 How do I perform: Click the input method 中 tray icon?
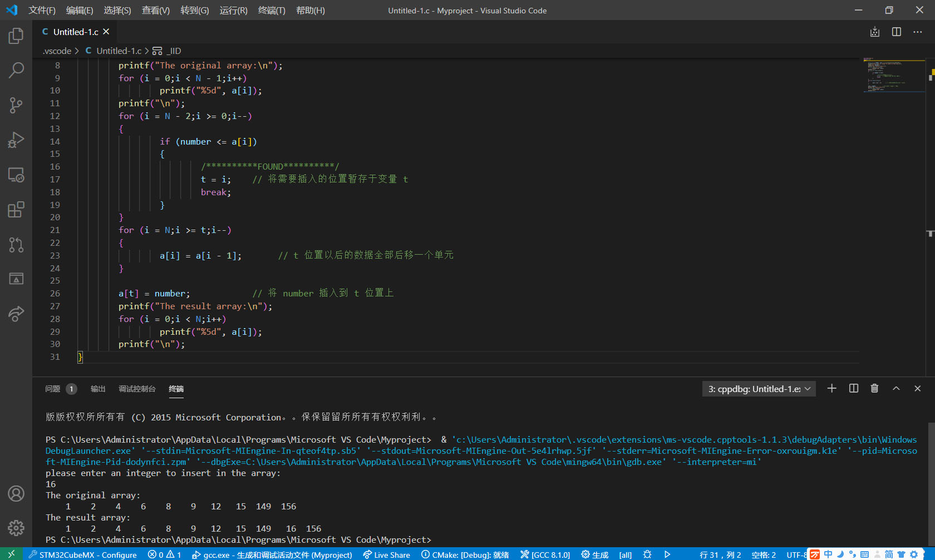point(828,554)
